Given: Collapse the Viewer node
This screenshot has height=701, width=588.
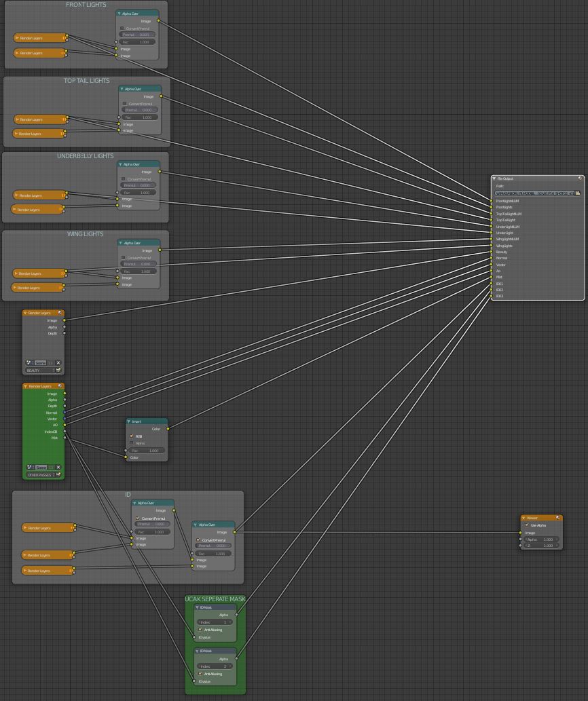Looking at the screenshot, I should pyautogui.click(x=523, y=518).
